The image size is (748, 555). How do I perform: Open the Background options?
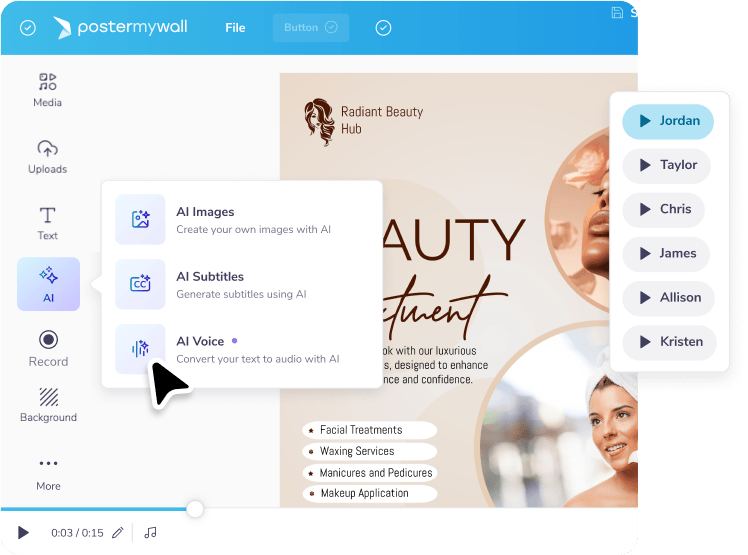click(x=48, y=405)
